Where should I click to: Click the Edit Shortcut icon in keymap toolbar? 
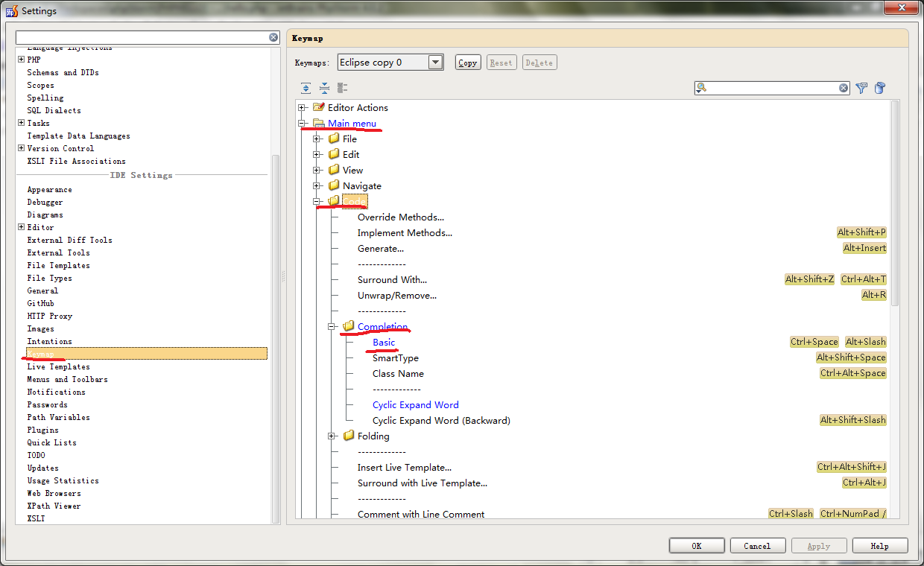pyautogui.click(x=343, y=88)
